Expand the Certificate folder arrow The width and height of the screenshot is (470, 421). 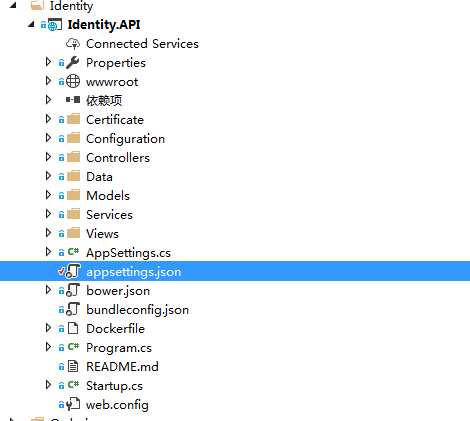48,119
